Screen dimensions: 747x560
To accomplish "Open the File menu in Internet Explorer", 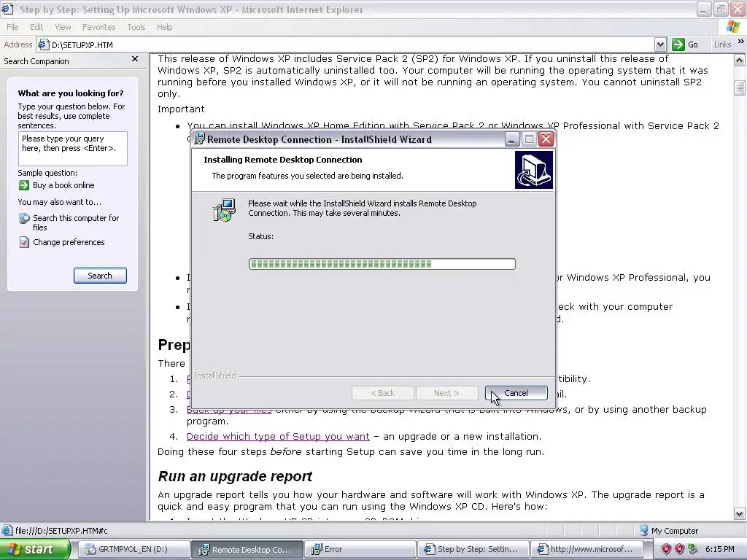I will pyautogui.click(x=12, y=27).
